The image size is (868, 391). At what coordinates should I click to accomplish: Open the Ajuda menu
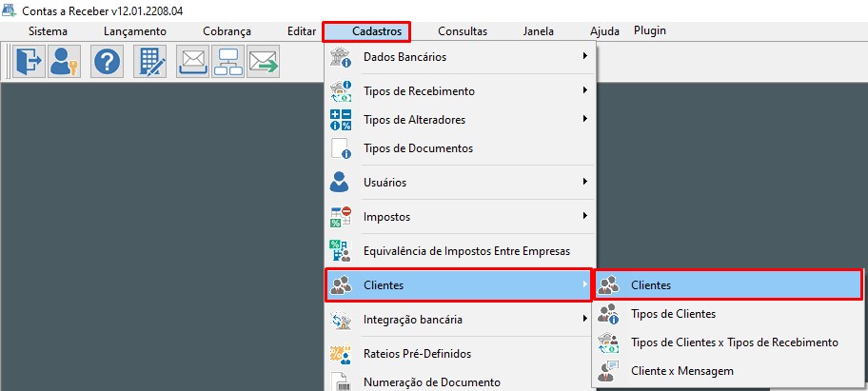[605, 31]
